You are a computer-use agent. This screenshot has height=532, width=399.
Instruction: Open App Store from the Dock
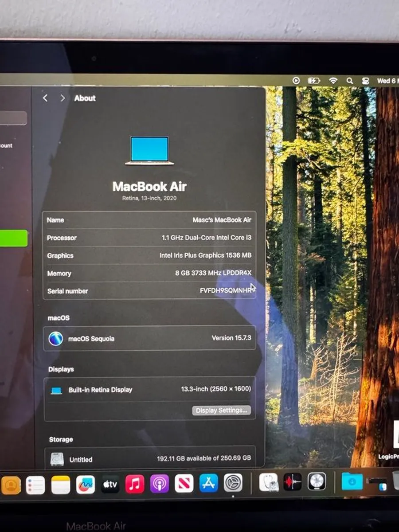coord(208,483)
